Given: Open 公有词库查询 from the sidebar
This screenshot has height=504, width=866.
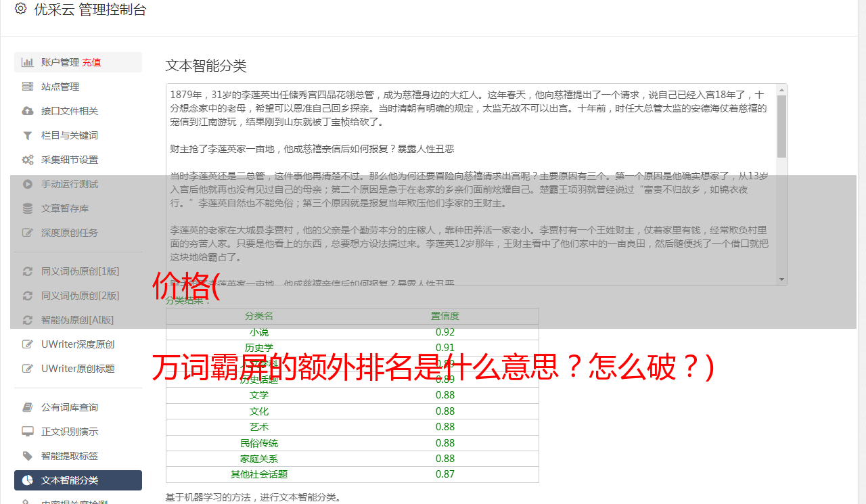Looking at the screenshot, I should [70, 407].
